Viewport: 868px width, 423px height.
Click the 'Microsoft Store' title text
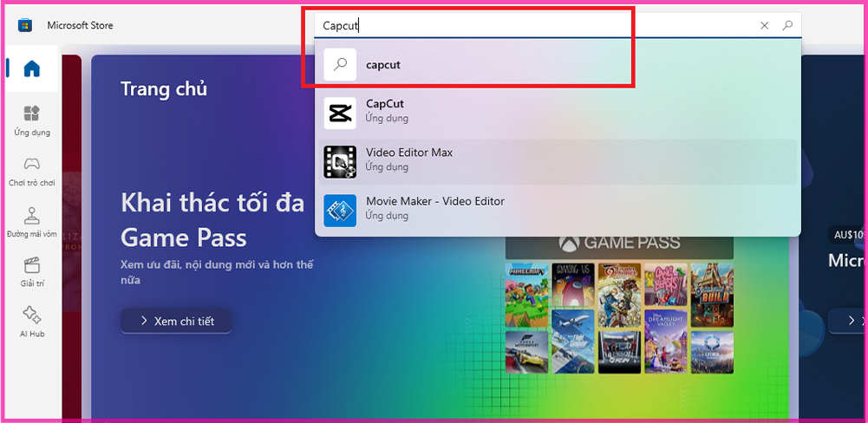(81, 25)
